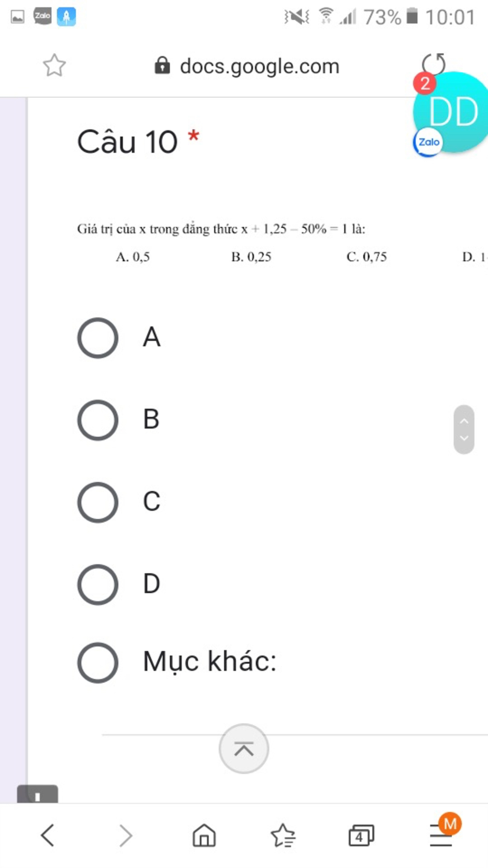This screenshot has height=868, width=488.
Task: Open the browser home page icon
Action: (x=204, y=835)
